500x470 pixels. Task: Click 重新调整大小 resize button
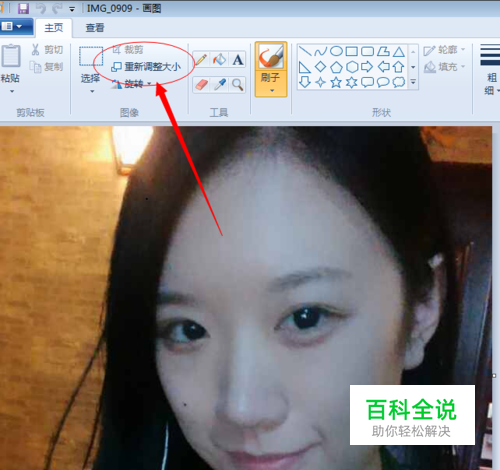pos(146,67)
